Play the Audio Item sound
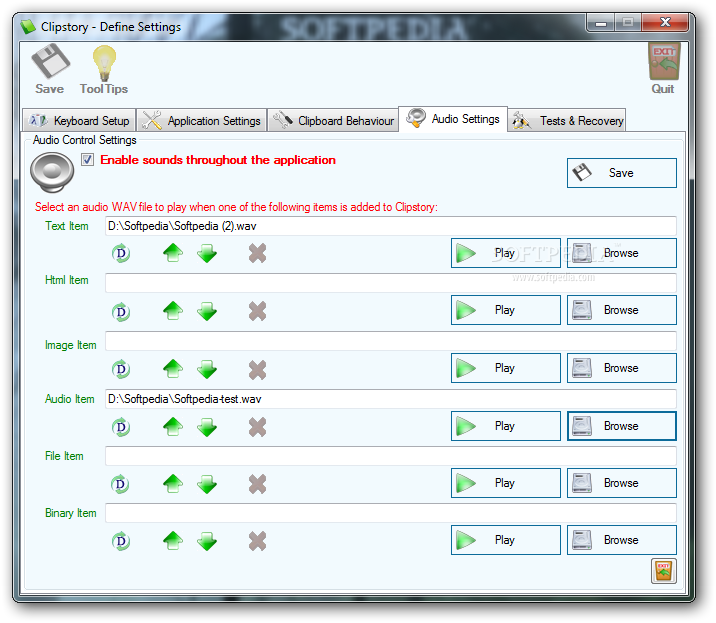 coord(505,426)
